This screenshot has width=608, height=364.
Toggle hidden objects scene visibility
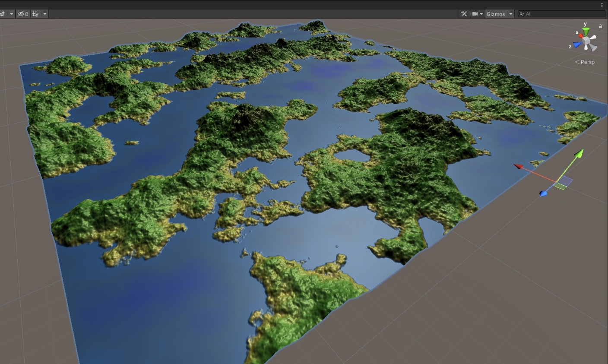(23, 14)
